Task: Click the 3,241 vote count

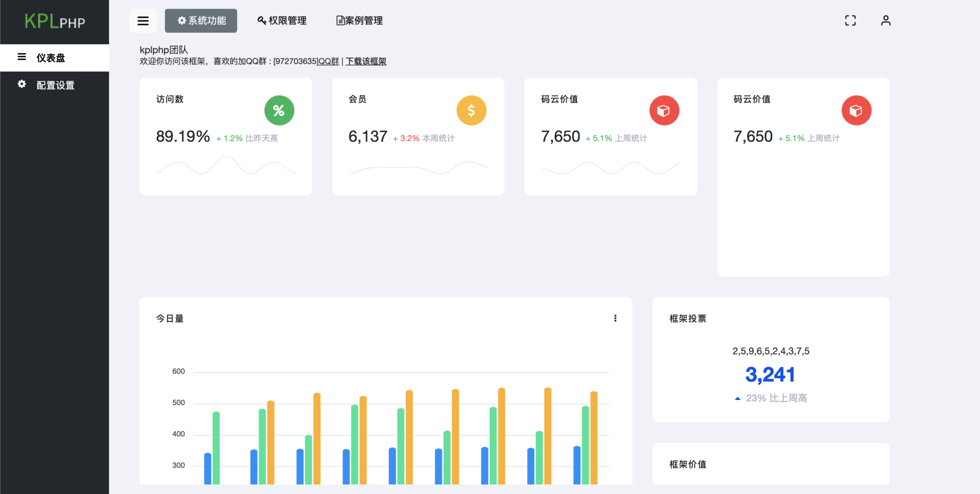Action: click(x=770, y=375)
